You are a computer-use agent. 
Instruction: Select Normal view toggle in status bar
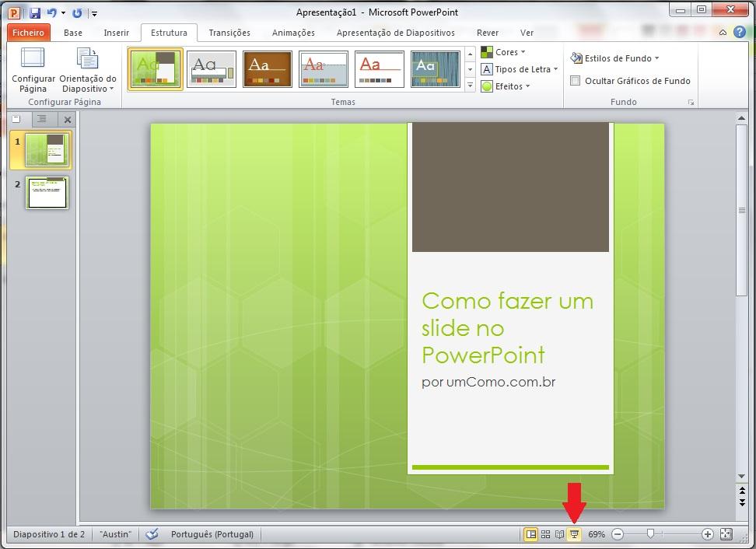530,534
